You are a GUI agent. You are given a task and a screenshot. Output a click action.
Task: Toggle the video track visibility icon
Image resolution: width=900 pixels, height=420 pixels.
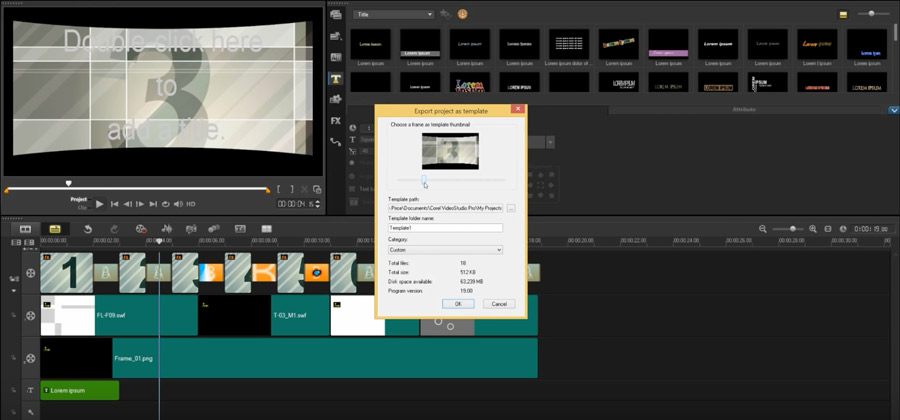coord(31,272)
